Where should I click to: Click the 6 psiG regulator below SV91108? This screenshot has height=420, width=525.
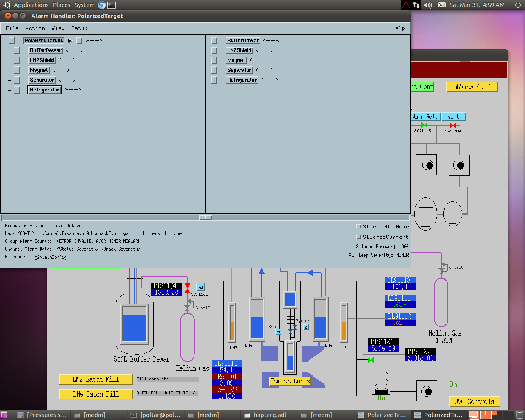188,306
